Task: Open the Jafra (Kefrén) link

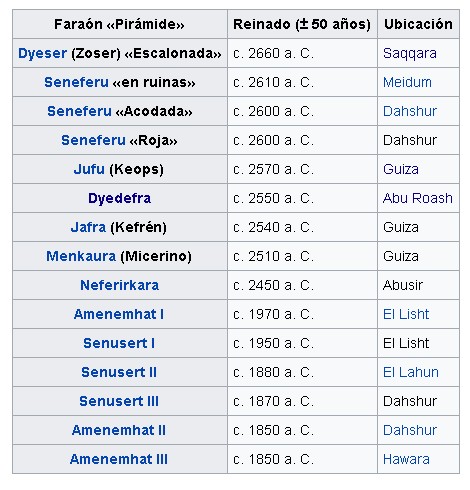Action: tap(88, 227)
